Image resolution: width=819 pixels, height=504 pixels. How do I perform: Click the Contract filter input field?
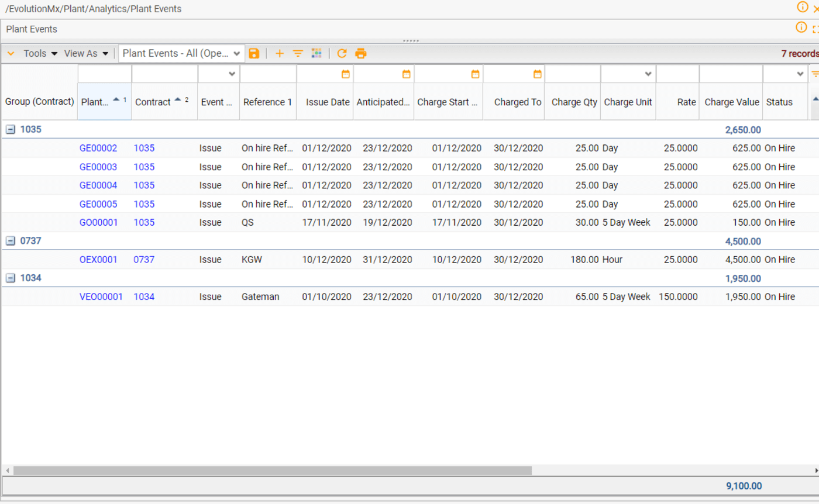(165, 74)
